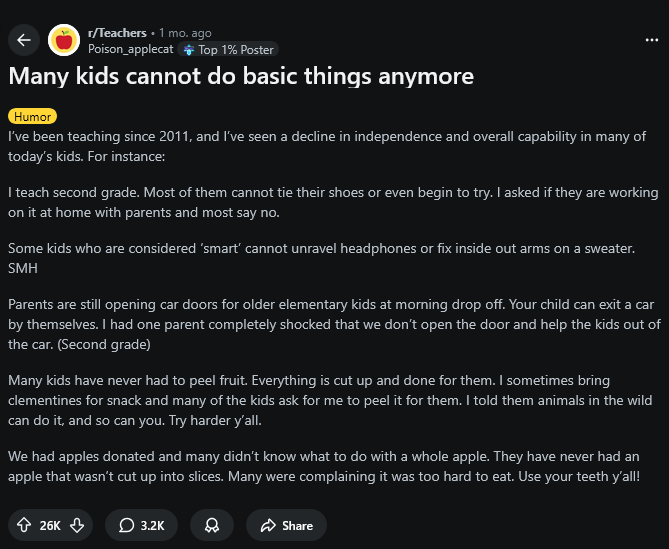This screenshot has height=549, width=669.
Task: Click the paragraph about teaching since 2011
Action: tap(326, 146)
